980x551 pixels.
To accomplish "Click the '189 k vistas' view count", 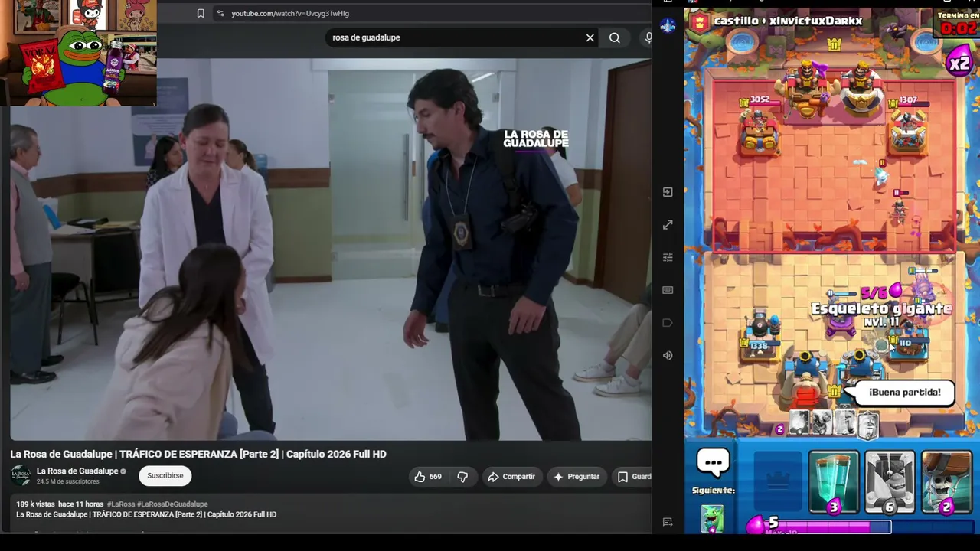I will click(x=35, y=504).
